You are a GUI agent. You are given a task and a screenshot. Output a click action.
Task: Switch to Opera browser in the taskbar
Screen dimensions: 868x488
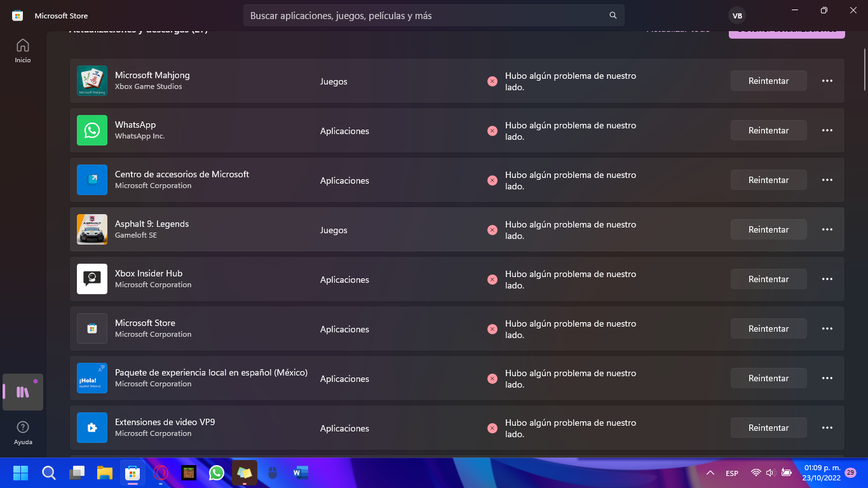click(x=161, y=473)
